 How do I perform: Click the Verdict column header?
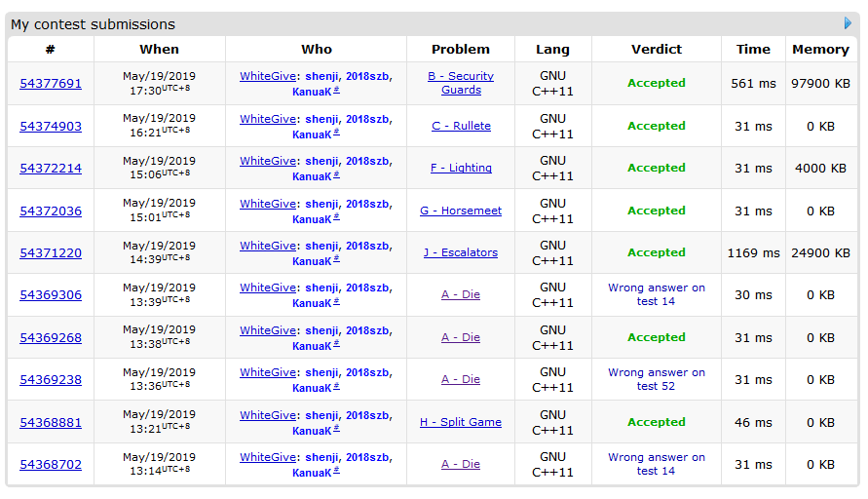point(656,49)
